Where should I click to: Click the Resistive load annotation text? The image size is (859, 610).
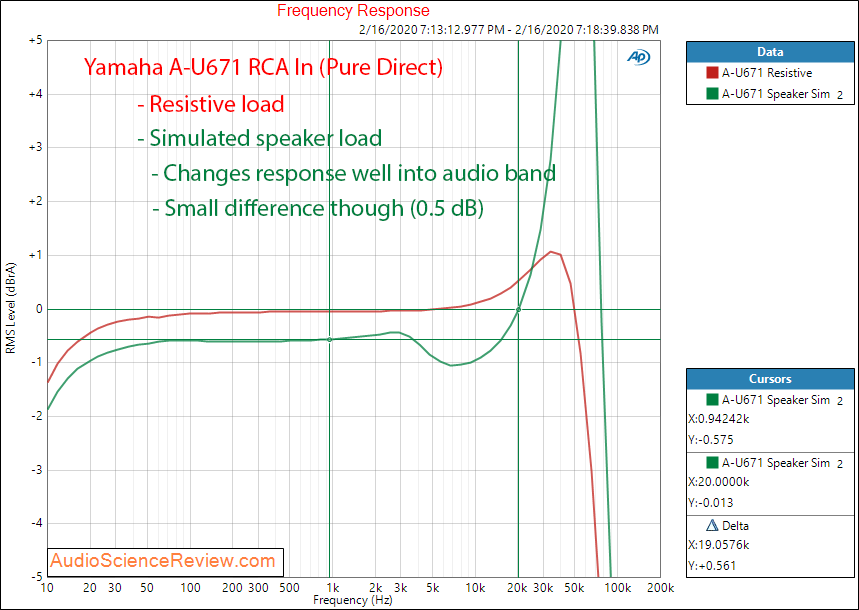210,104
